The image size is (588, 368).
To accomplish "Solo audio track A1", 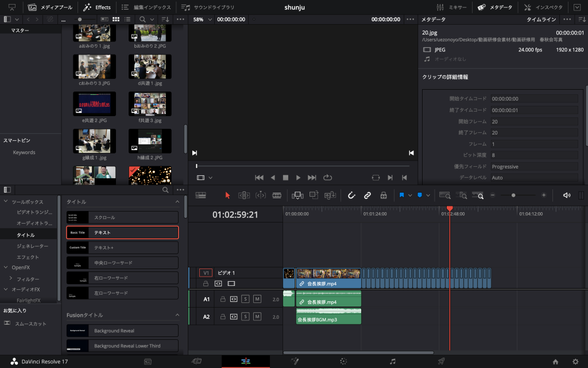I will click(245, 299).
